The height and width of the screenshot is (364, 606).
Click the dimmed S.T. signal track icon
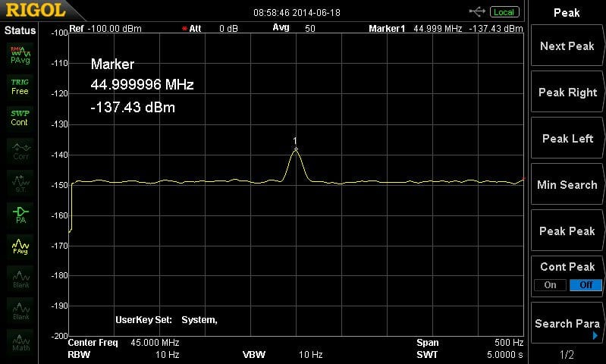pos(20,184)
